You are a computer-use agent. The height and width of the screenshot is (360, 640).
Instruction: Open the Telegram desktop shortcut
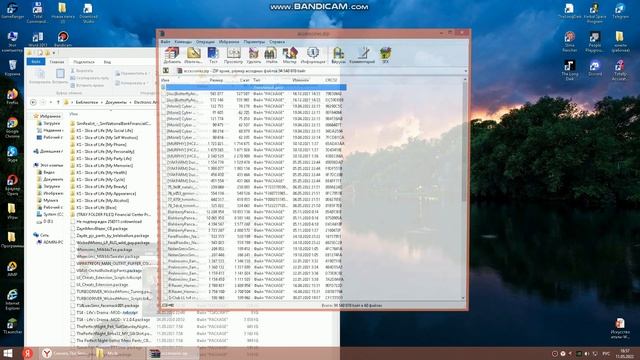(x=620, y=11)
